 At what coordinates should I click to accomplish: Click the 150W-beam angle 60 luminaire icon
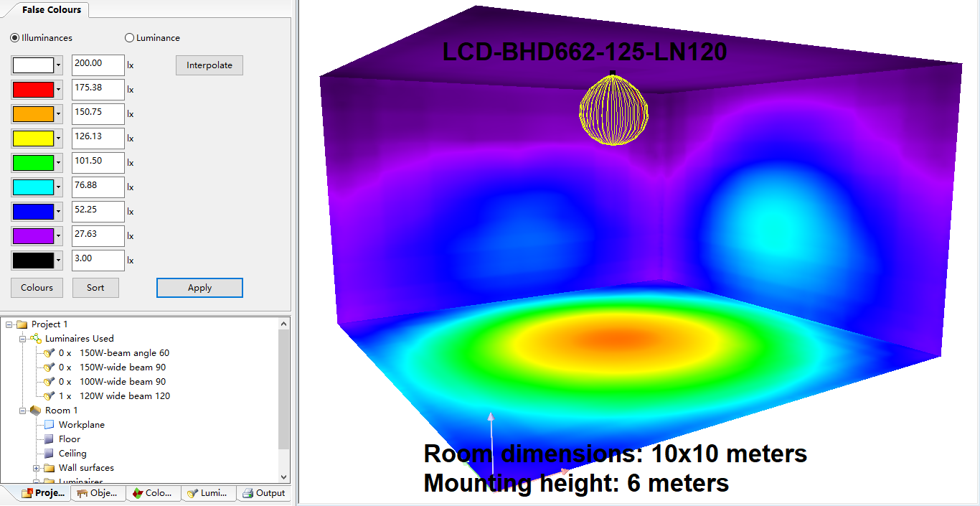click(x=49, y=353)
